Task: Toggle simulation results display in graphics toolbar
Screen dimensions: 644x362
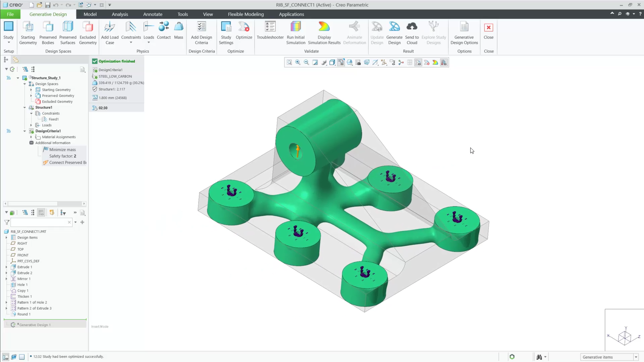Action: click(435, 62)
